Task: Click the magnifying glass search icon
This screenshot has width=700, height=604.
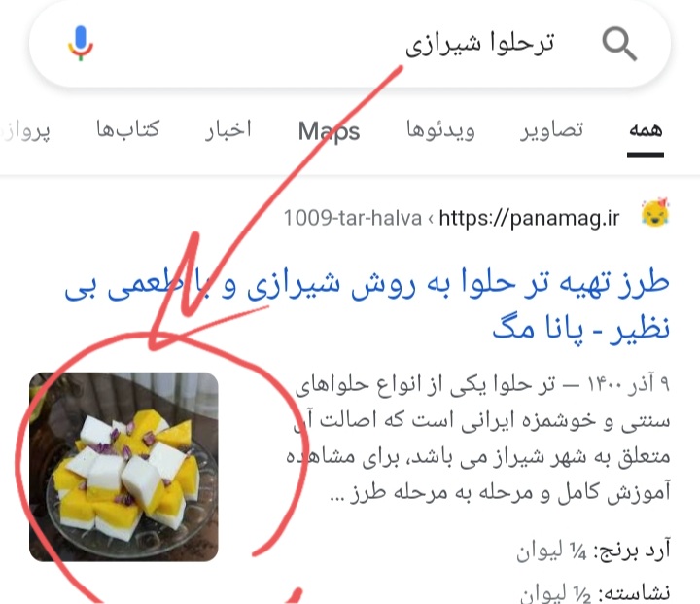Action: point(619,44)
